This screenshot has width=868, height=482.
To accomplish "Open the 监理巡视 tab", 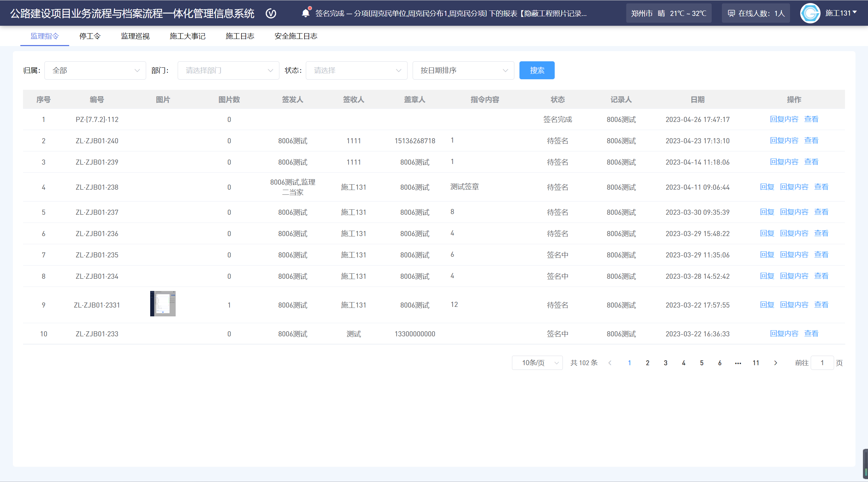I will (135, 36).
